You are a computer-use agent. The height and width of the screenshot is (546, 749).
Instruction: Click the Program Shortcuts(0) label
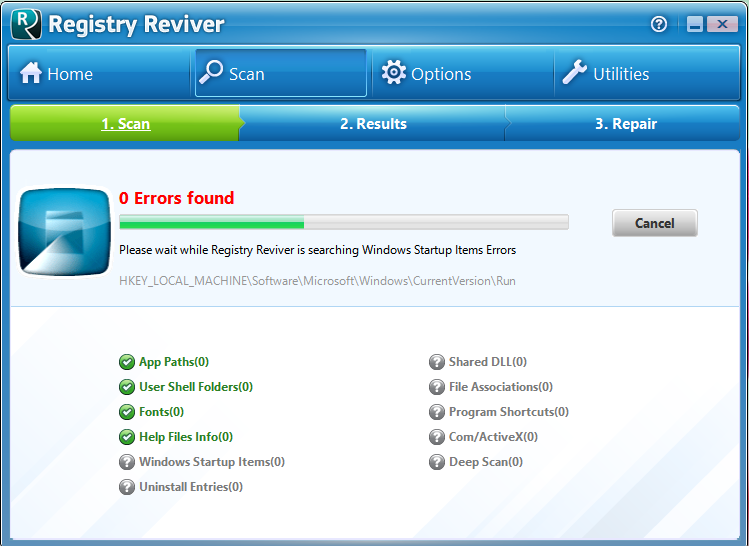(x=509, y=412)
